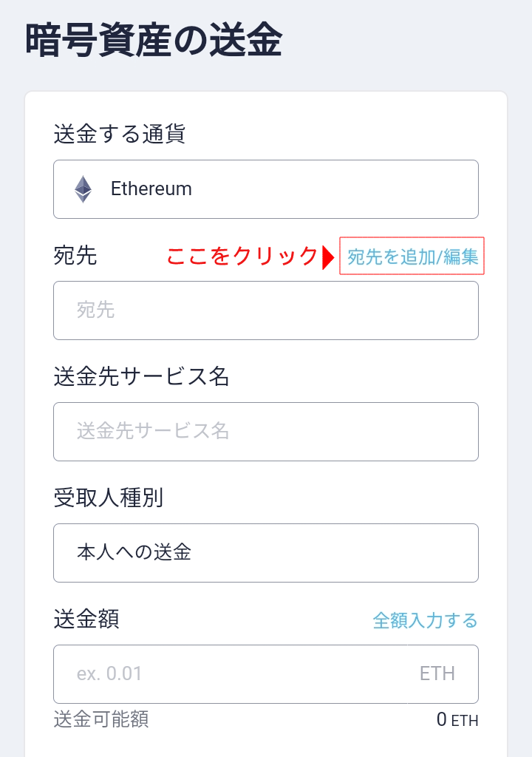The image size is (532, 757).
Task: Select the 送金額 amount field (ex. 0.01)
Action: point(229,674)
